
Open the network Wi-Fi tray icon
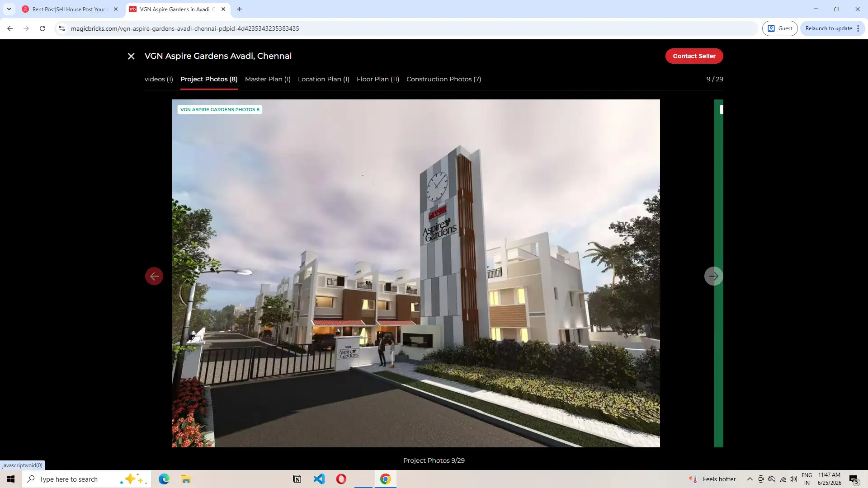pyautogui.click(x=783, y=479)
